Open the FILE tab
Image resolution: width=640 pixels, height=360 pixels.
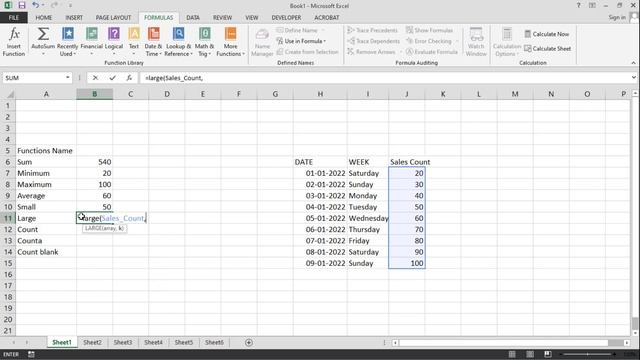pyautogui.click(x=14, y=18)
